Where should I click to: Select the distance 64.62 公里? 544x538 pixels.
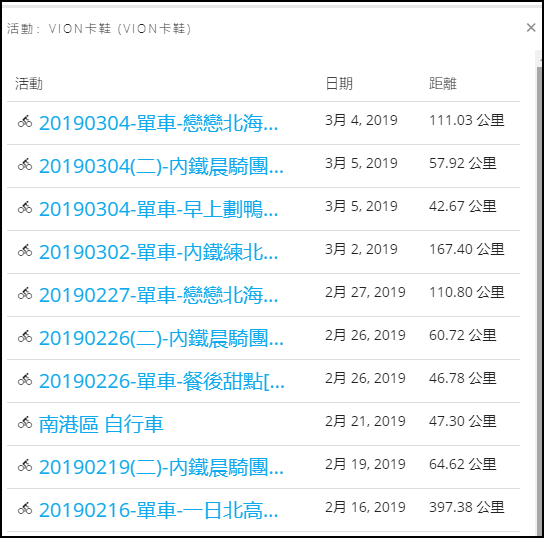click(x=463, y=464)
